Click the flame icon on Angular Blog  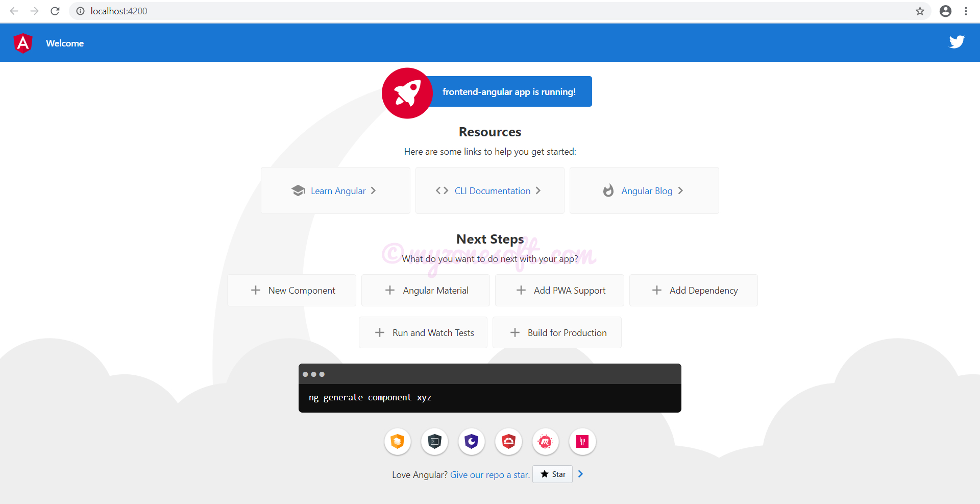(x=608, y=190)
